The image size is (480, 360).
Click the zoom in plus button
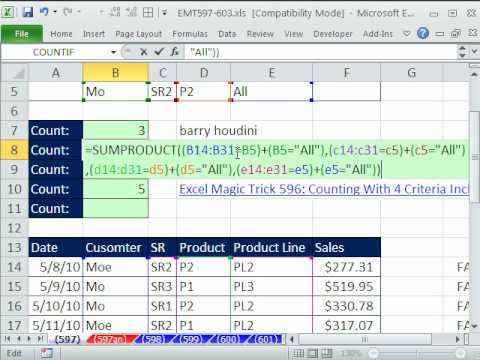click(460, 353)
